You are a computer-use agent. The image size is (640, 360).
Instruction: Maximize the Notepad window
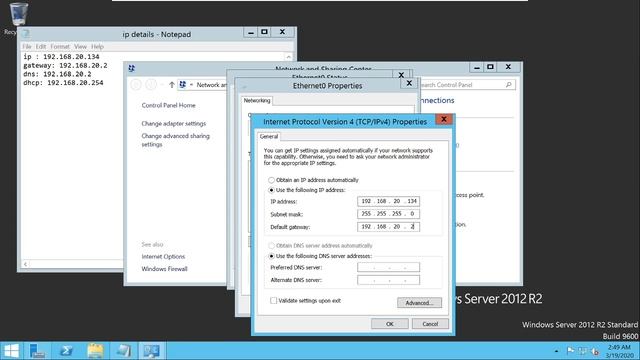point(264,32)
